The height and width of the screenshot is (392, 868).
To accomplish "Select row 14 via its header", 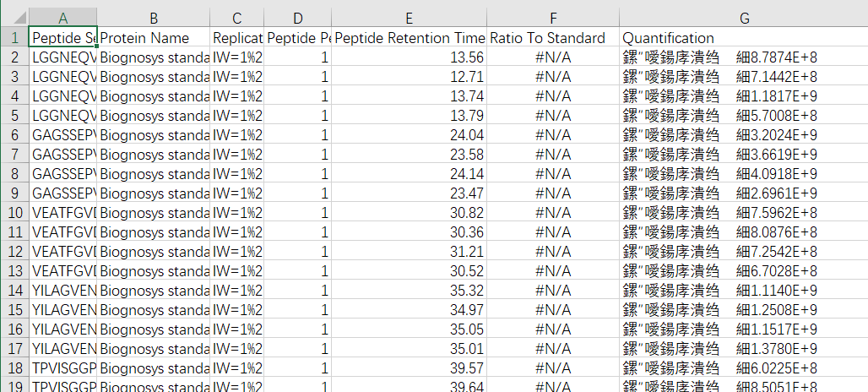I will tap(14, 291).
